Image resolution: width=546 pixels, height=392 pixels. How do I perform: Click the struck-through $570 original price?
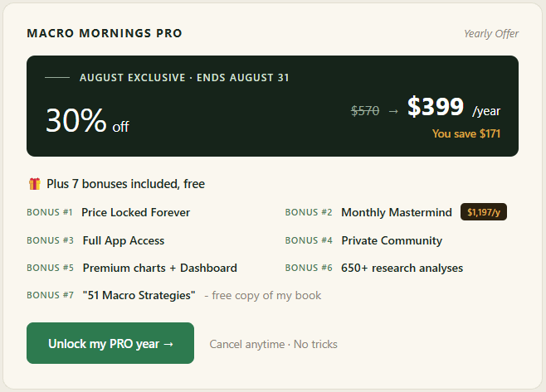click(x=365, y=111)
